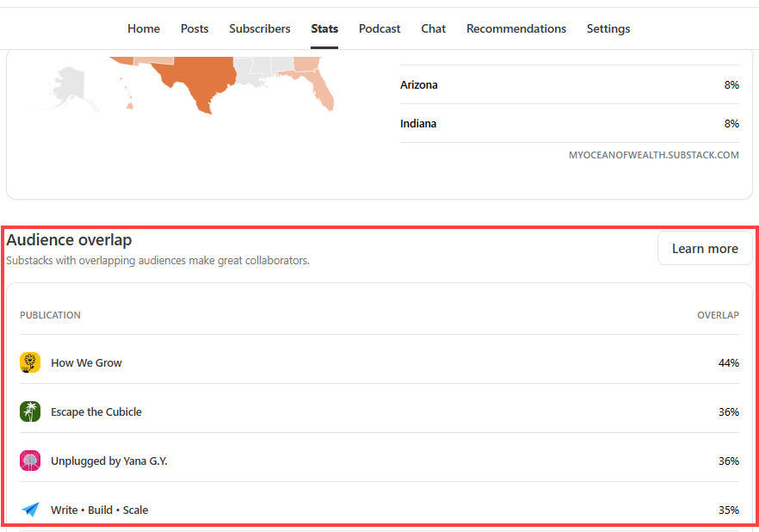The height and width of the screenshot is (532, 759).
Task: Select the Stats tab
Action: (324, 28)
